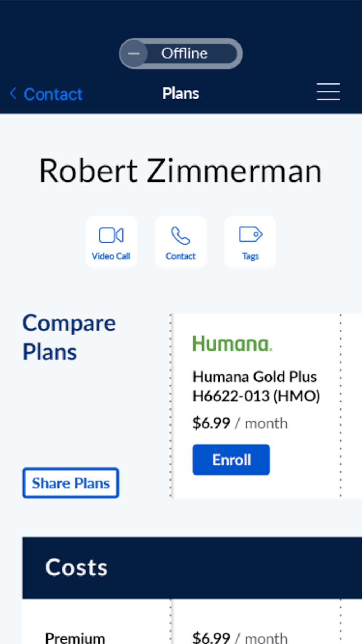362x644 pixels.
Task: Click the Humana logo
Action: pos(232,344)
